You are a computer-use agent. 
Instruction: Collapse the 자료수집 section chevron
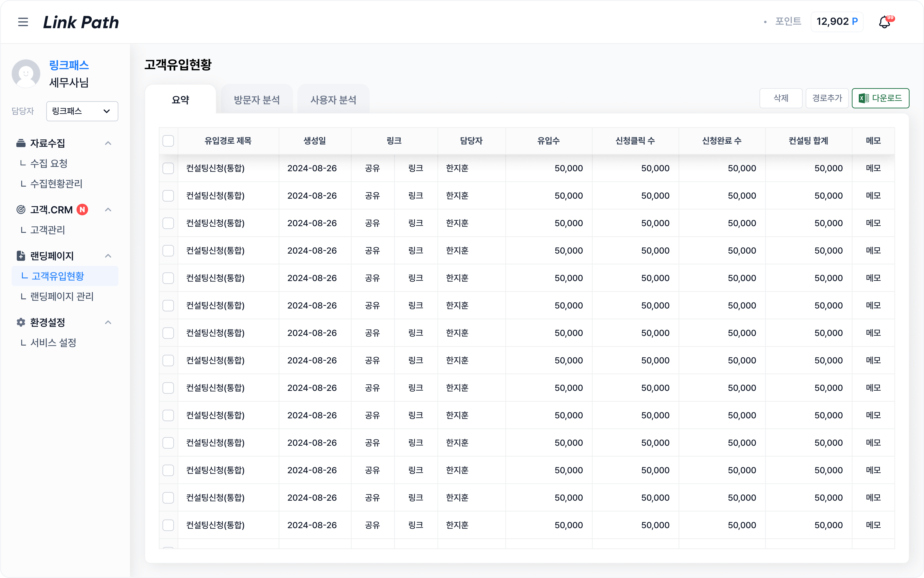(108, 143)
